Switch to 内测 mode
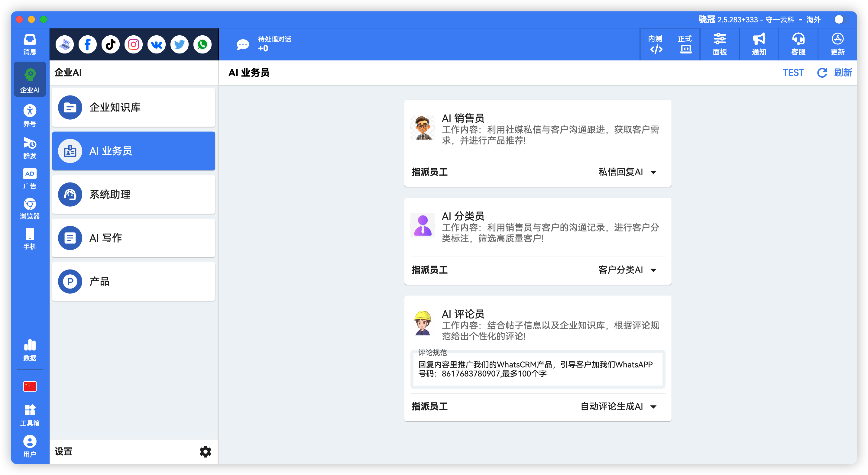 [655, 44]
